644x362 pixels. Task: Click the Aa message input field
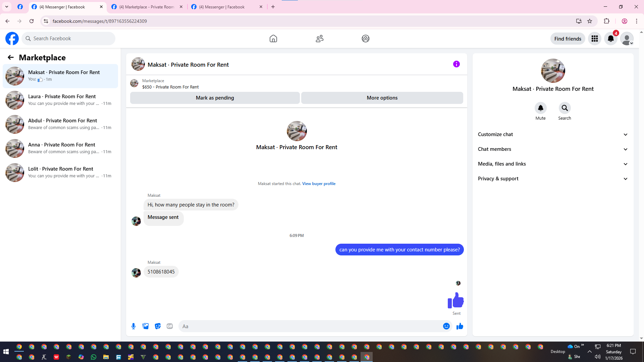[309, 326]
